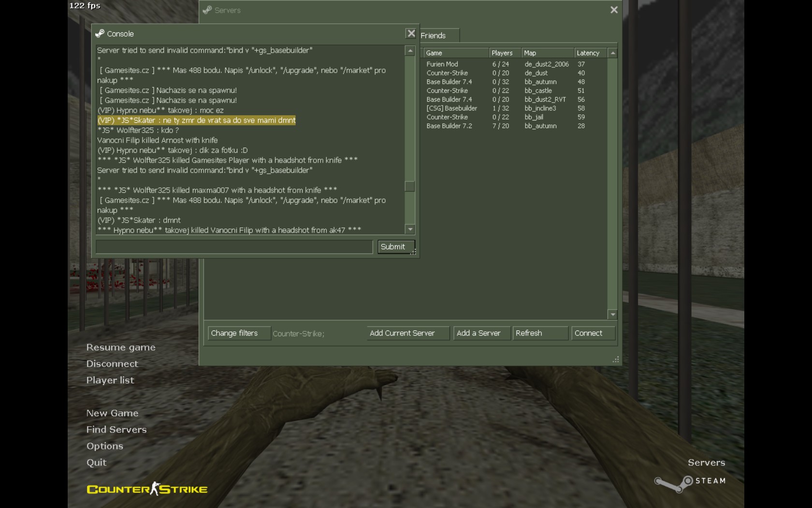
Task: Close the Servers window
Action: tap(614, 10)
